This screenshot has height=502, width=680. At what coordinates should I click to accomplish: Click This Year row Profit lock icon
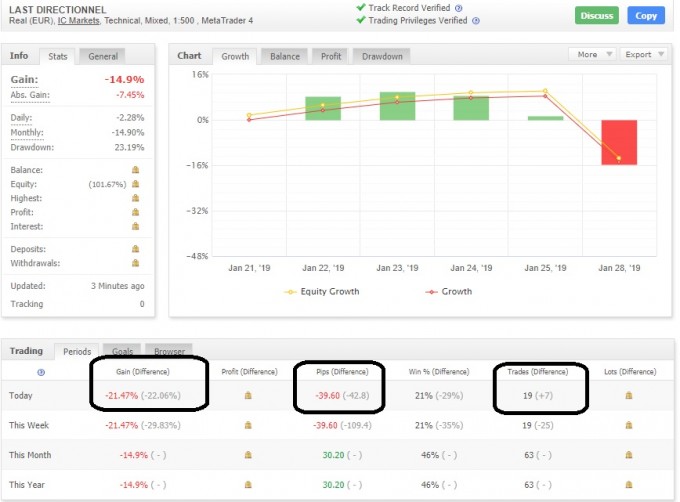(x=248, y=485)
